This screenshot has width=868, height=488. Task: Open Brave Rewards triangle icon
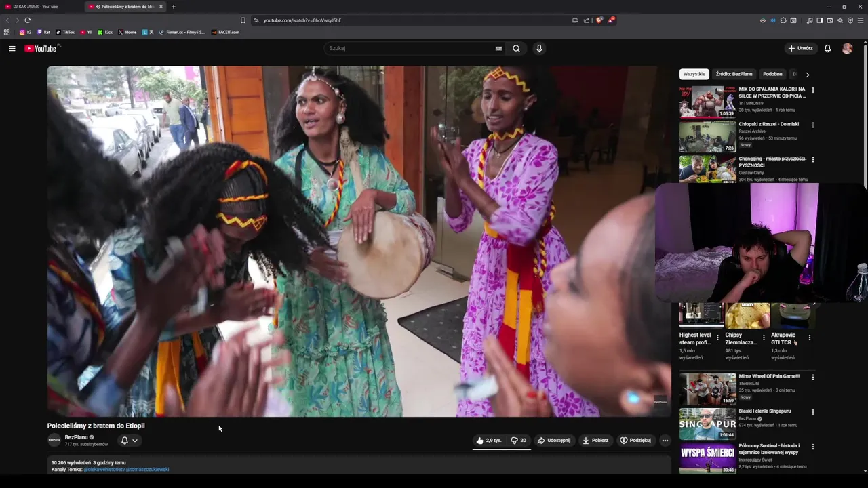click(610, 20)
